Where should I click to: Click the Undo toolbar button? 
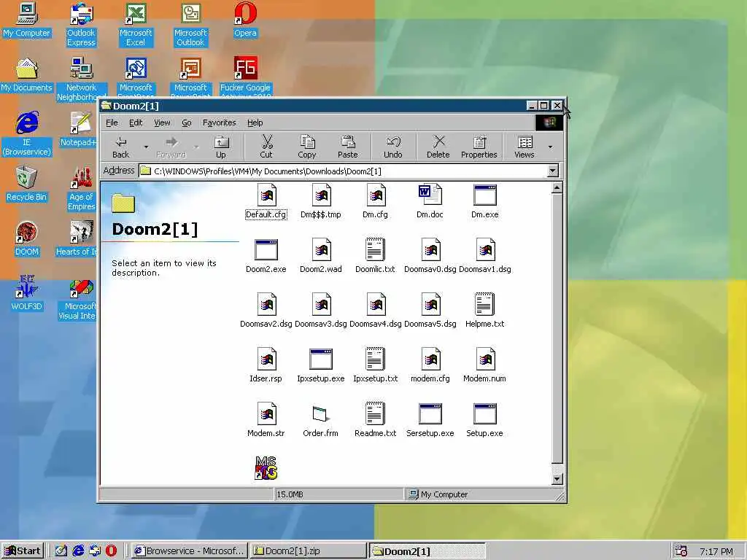(393, 147)
